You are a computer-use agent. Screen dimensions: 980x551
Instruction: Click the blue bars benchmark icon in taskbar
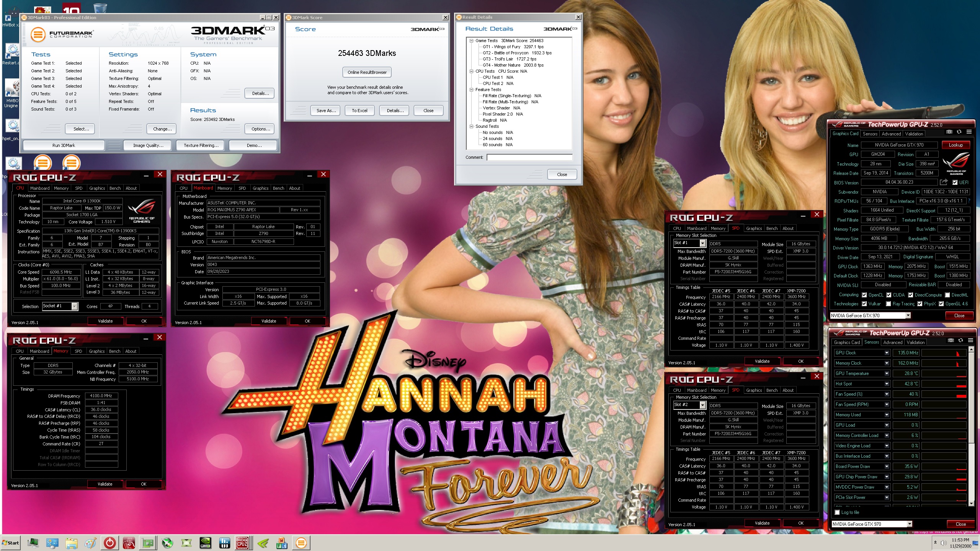tap(224, 543)
